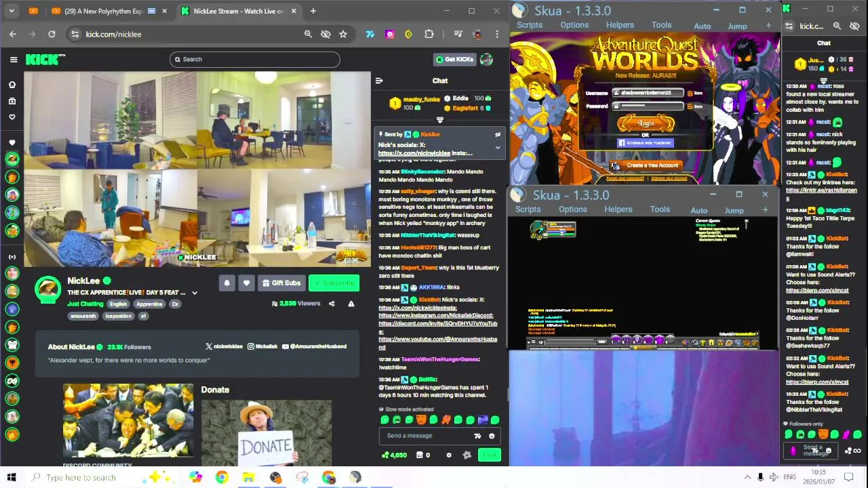868x488 pixels.
Task: Open the emoji picker in message box
Action: point(492,436)
